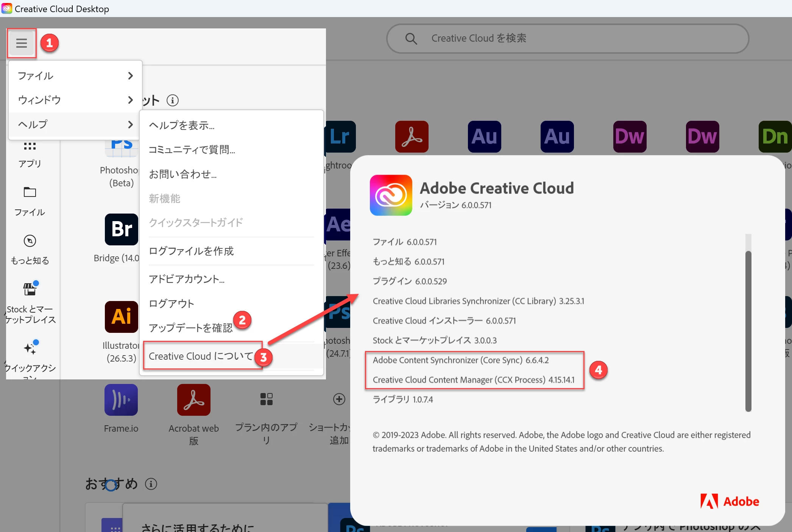The height and width of the screenshot is (532, 792).
Task: Choose アップデートを確認 from the help menu
Action: point(190,328)
